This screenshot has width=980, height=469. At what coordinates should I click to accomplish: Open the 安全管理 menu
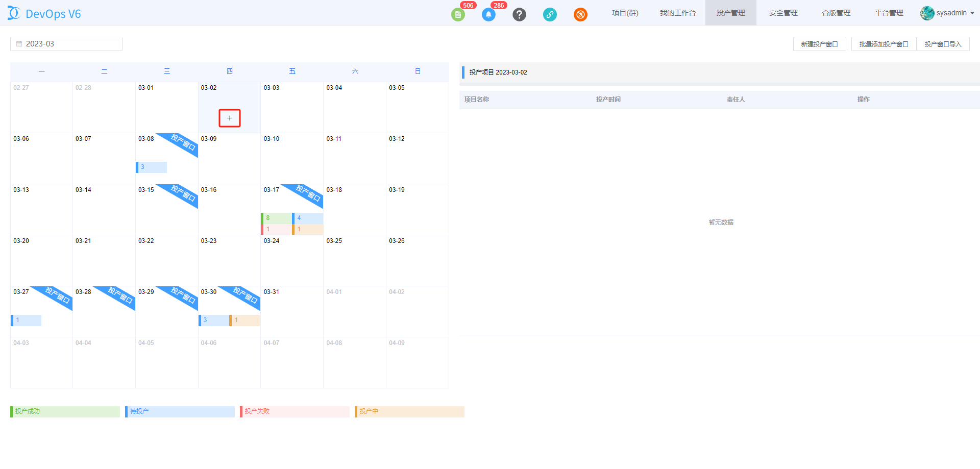click(783, 13)
